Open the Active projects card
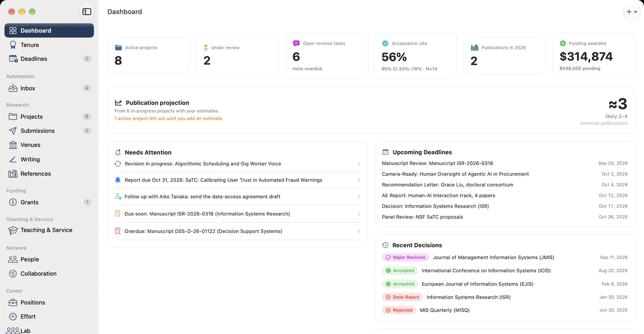The width and height of the screenshot is (644, 334). [149, 55]
